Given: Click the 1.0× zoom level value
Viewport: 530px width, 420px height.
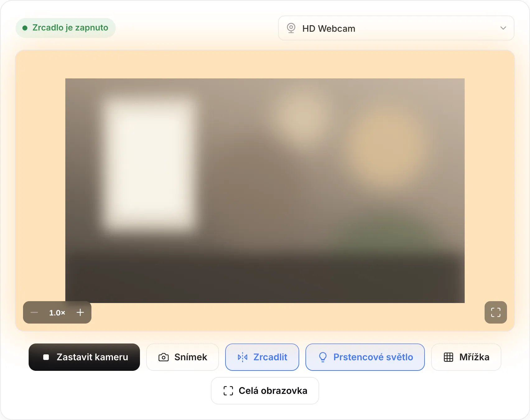Looking at the screenshot, I should coord(57,313).
